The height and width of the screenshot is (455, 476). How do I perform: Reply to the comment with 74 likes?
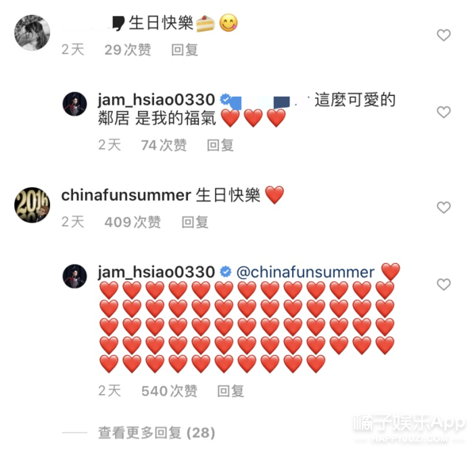click(220, 145)
